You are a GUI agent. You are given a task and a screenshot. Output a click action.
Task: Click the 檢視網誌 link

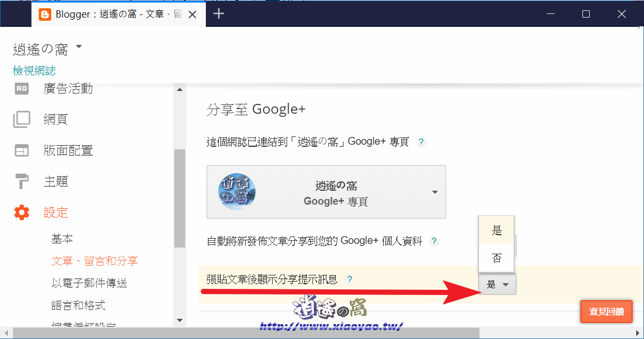click(34, 71)
